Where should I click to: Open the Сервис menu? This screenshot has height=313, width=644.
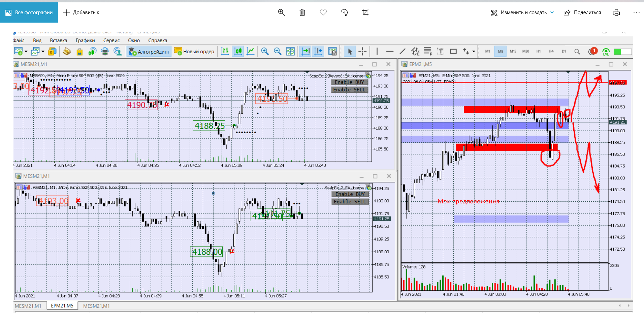(x=111, y=40)
